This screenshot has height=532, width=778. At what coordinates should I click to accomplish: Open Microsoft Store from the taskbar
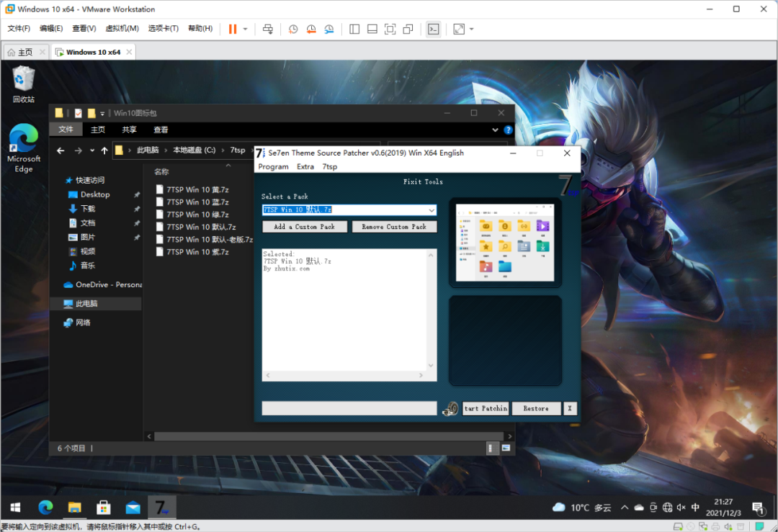click(103, 508)
